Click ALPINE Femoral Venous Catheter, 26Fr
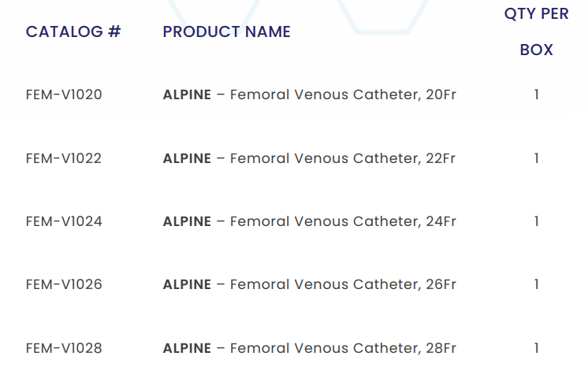The height and width of the screenshot is (367, 588). click(310, 284)
